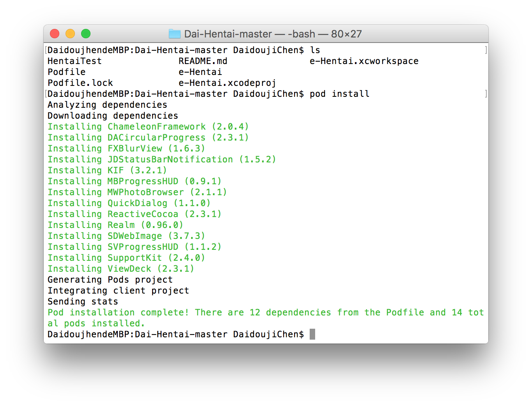This screenshot has height=406, width=532.
Task: Click the window title 'Dai-Hentai-master — -bash — 80×27'
Action: click(x=273, y=34)
